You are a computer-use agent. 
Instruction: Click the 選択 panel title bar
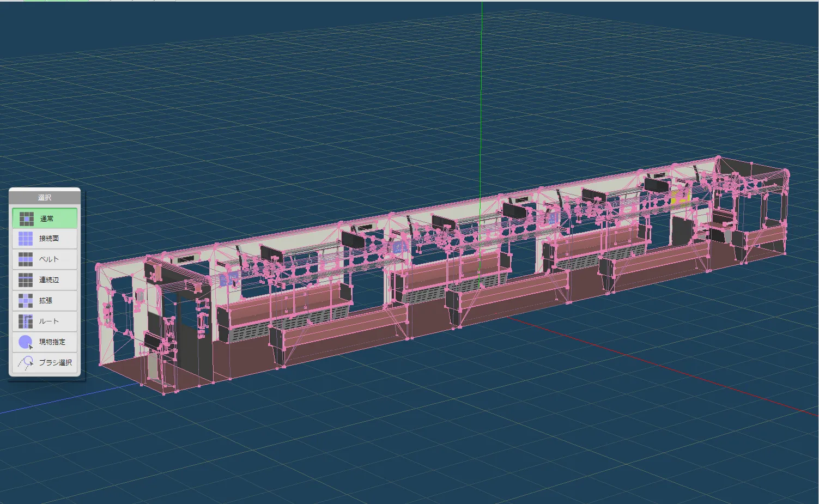(x=45, y=197)
